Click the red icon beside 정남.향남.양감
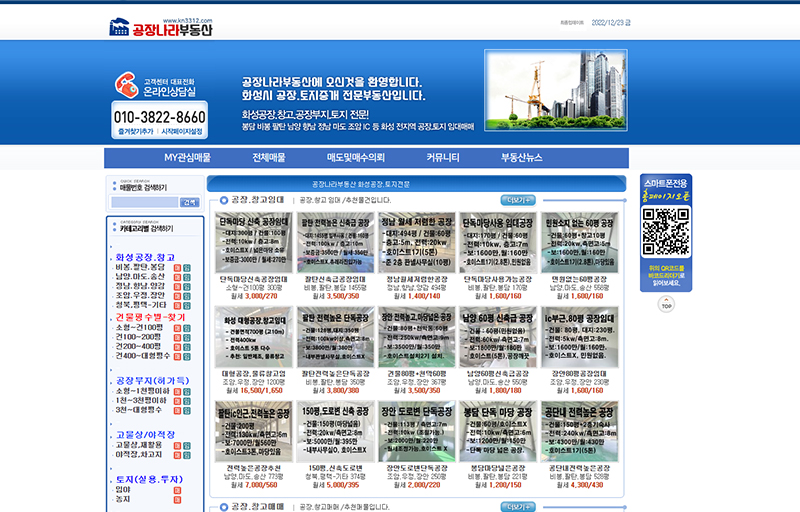This screenshot has width=800, height=512. coord(177,287)
